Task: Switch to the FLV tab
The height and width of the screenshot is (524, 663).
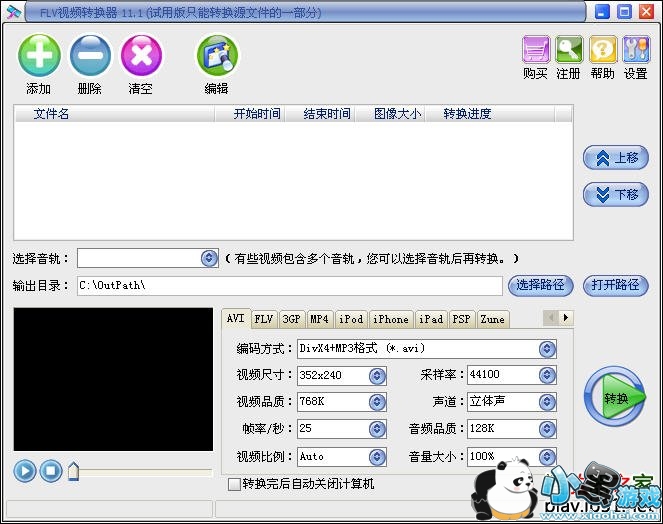Action: [264, 319]
